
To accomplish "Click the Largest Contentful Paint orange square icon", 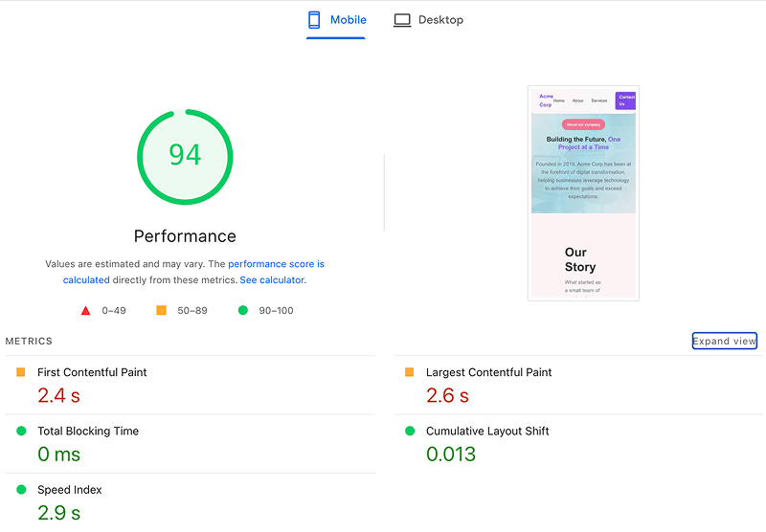I will [410, 372].
